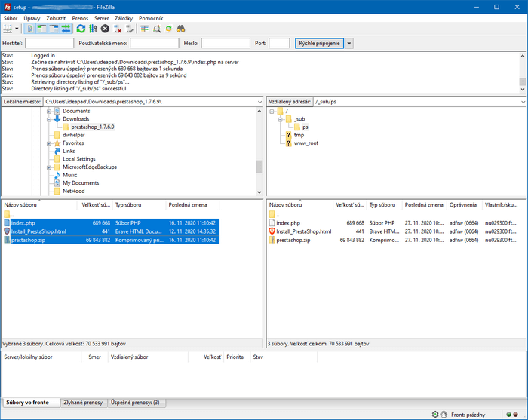Open the quick connect history dropdown arrow
The image size is (528, 420).
tap(349, 44)
